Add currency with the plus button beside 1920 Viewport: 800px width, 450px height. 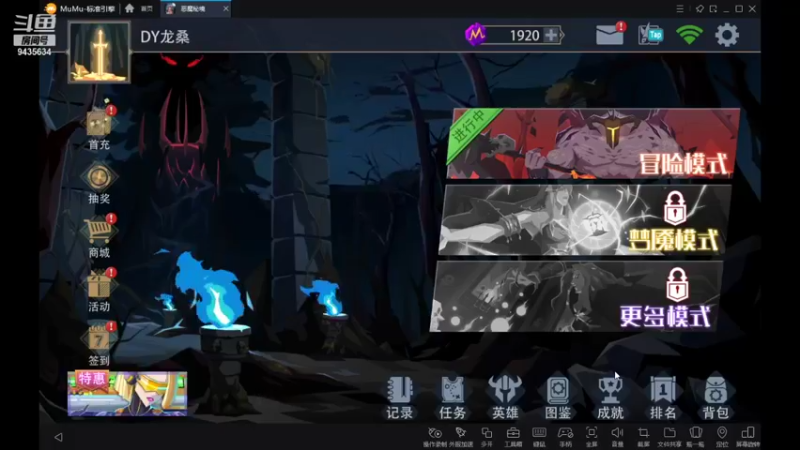pos(552,35)
